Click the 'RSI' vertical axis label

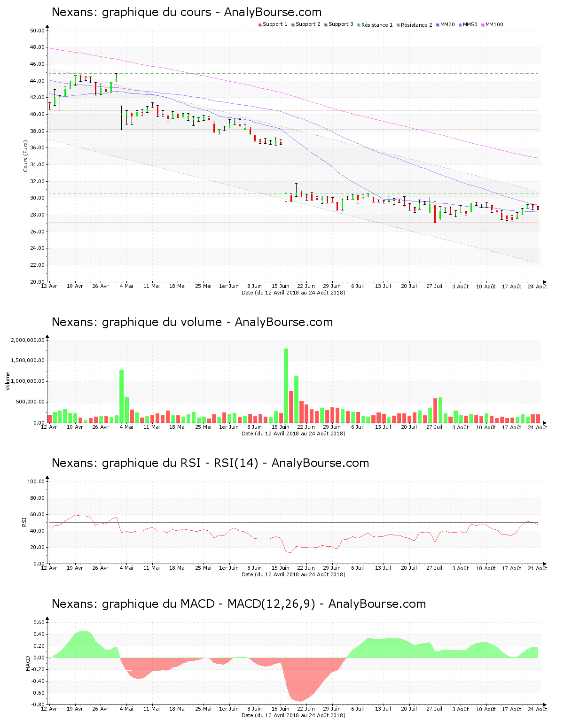24,522
